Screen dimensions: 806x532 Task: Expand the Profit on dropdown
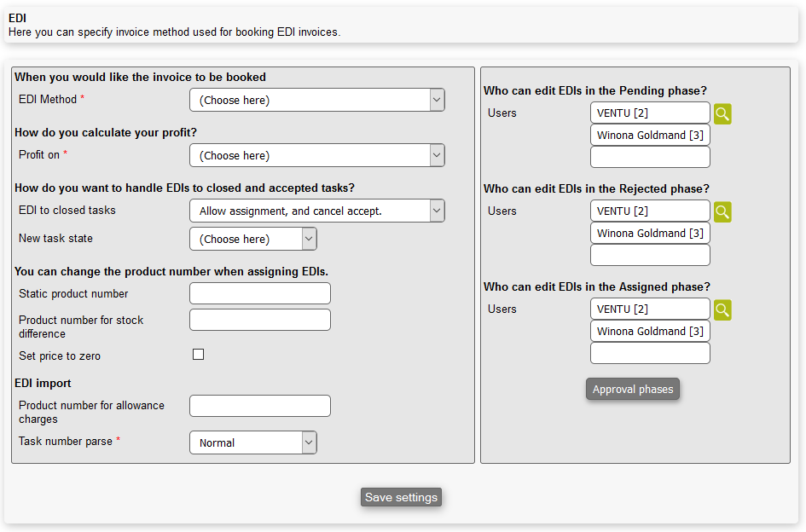coord(316,155)
